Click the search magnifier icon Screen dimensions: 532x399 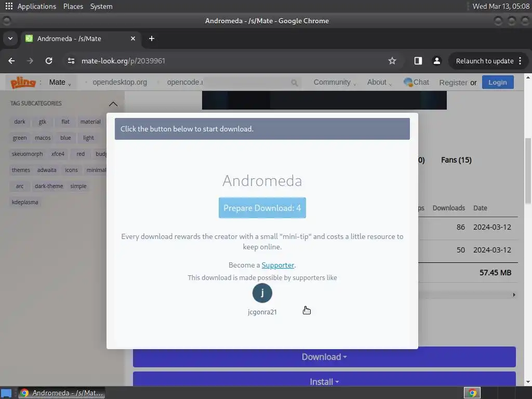coord(294,83)
